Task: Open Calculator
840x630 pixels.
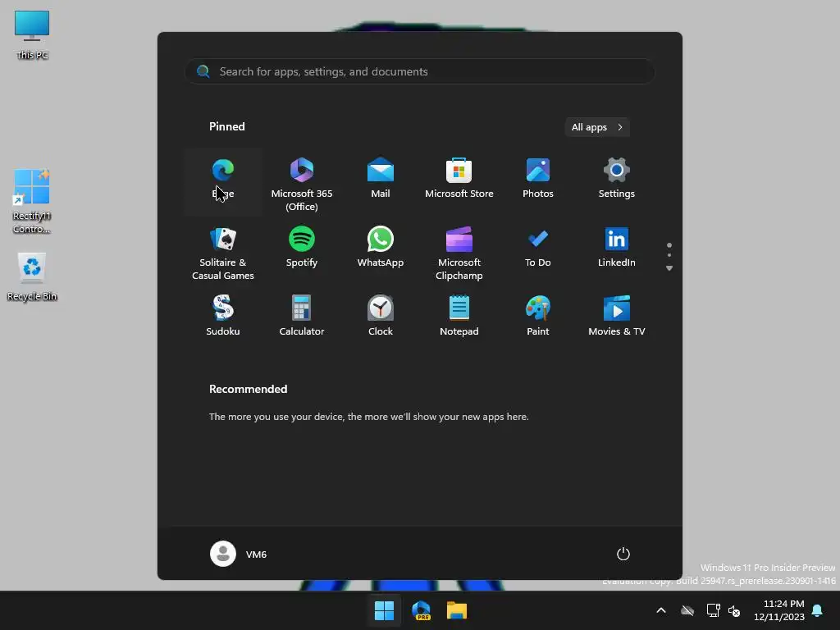Action: click(302, 319)
